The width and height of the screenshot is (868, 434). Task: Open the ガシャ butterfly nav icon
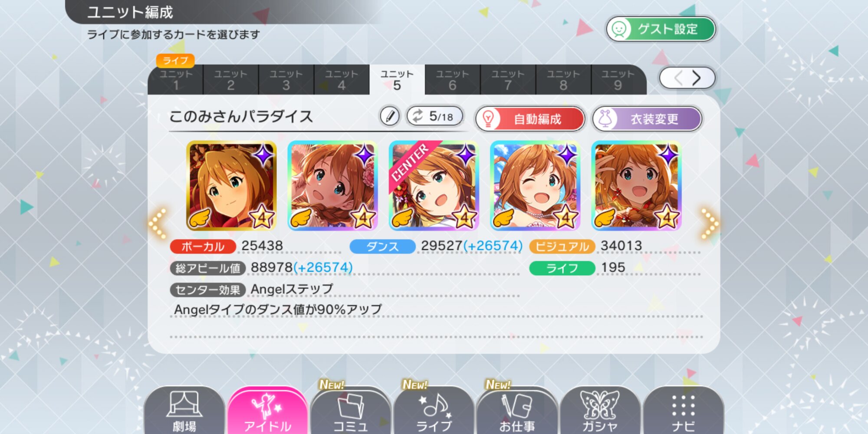coord(600,411)
